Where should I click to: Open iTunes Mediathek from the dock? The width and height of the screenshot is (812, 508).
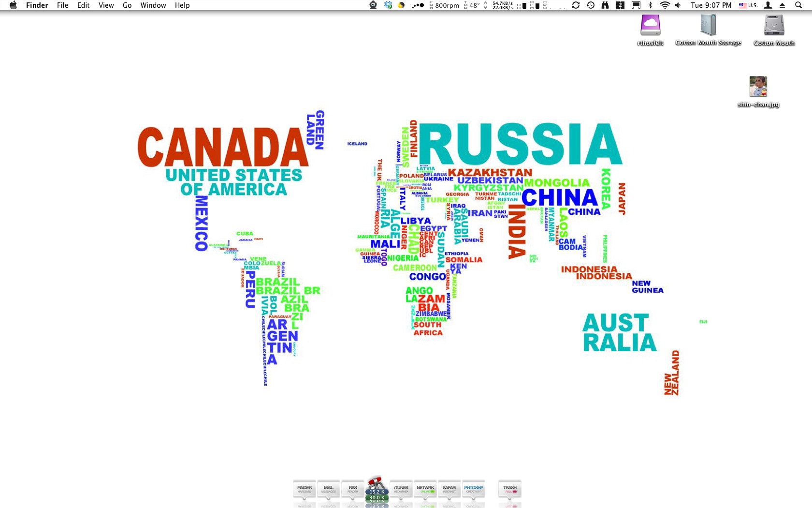pos(401,489)
